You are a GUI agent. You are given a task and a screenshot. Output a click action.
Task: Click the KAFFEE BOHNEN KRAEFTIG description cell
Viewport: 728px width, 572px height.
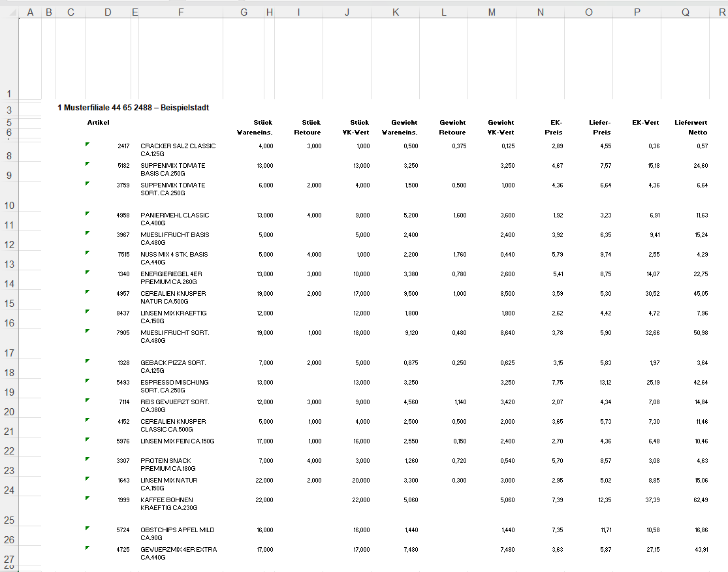click(x=181, y=503)
